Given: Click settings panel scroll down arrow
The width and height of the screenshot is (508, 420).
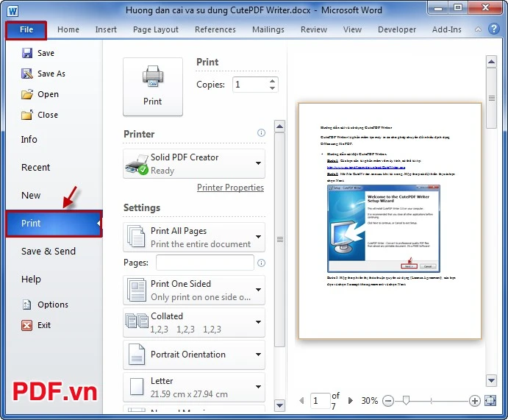Looking at the screenshot, I should (x=279, y=405).
